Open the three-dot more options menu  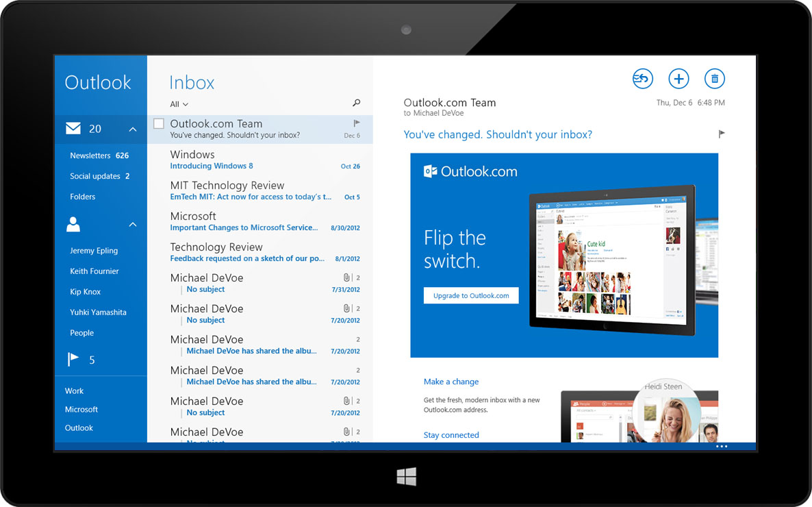(x=721, y=446)
